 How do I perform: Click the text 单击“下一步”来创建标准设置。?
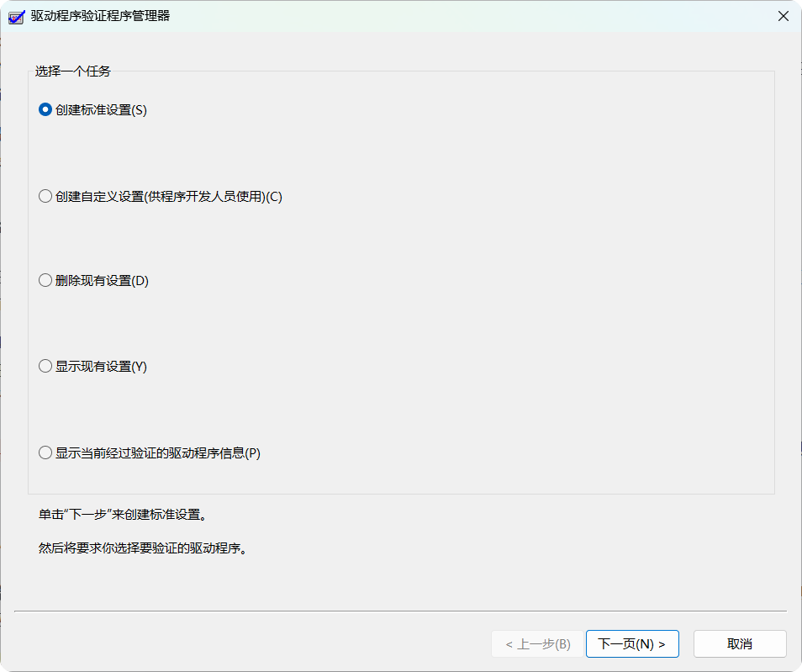123,515
